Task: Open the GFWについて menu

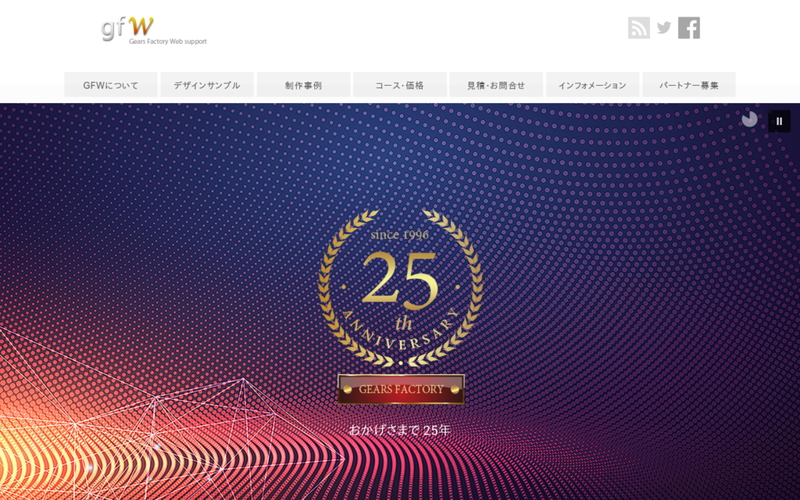Action: pyautogui.click(x=111, y=85)
